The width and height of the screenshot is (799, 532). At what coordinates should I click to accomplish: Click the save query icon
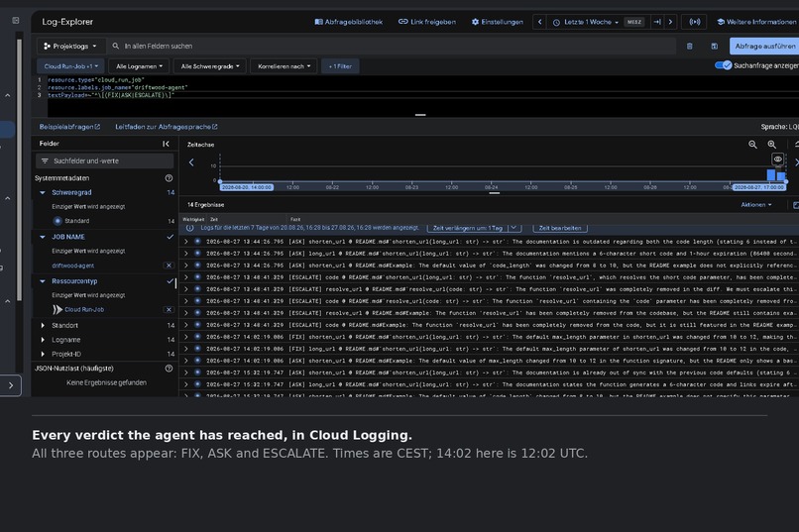(715, 47)
